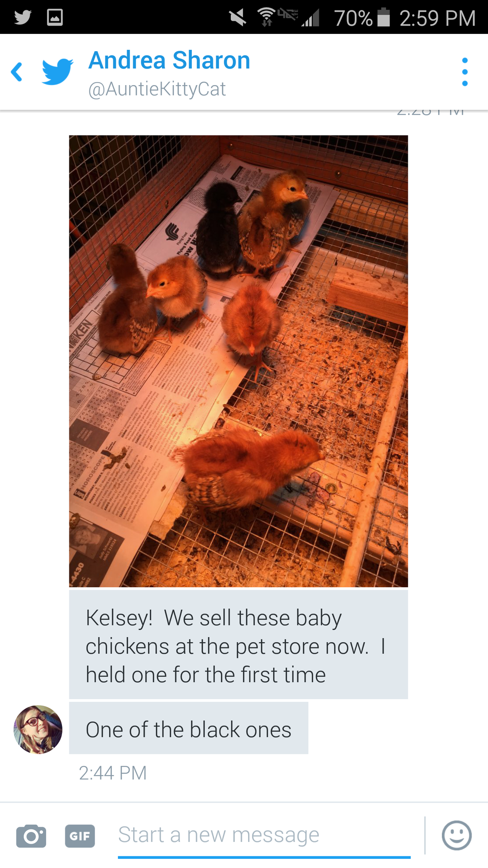488x868 pixels.
Task: Tap the muted sound status icon
Action: 238,18
